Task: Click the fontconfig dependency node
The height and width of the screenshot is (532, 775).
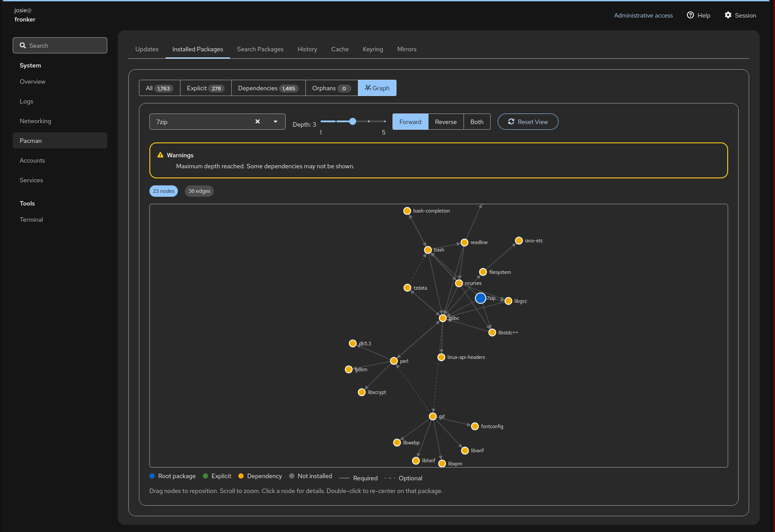Action: pyautogui.click(x=475, y=426)
